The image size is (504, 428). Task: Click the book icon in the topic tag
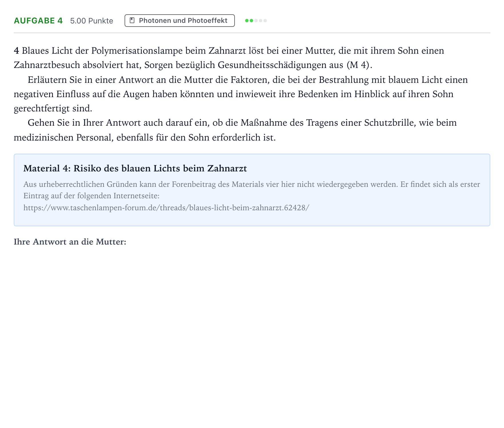[x=132, y=21]
